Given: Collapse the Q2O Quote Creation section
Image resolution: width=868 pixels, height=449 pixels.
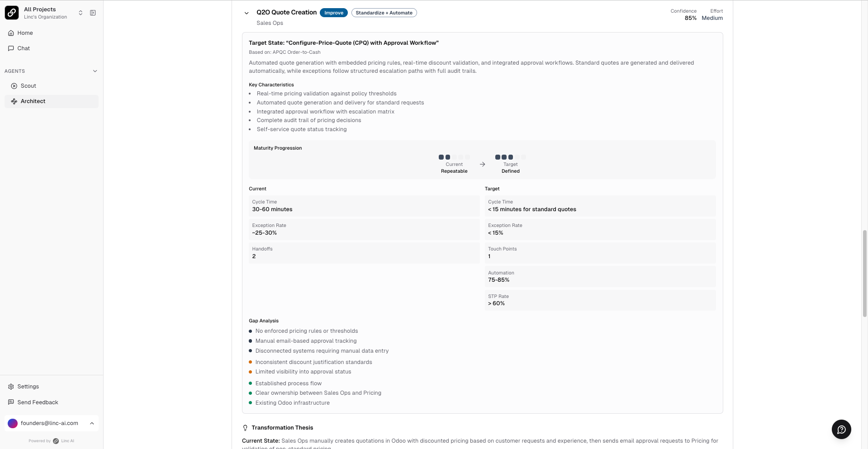Looking at the screenshot, I should click(247, 13).
